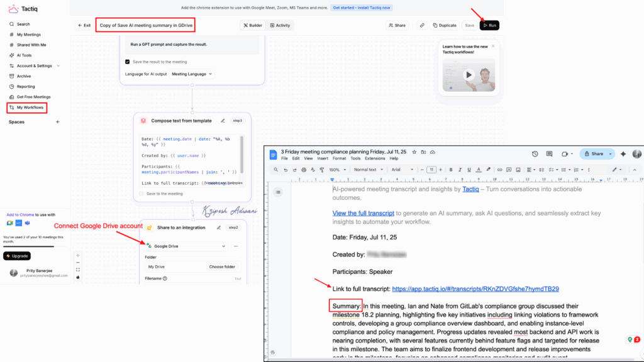Open the text color picker in Docs
Viewport: 644px width, 362px height.
tap(479, 169)
